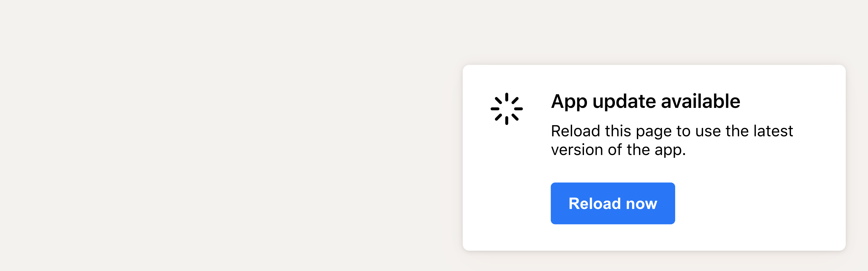The width and height of the screenshot is (868, 271).
Task: Select the update spinner icon beside the title
Action: point(506,109)
